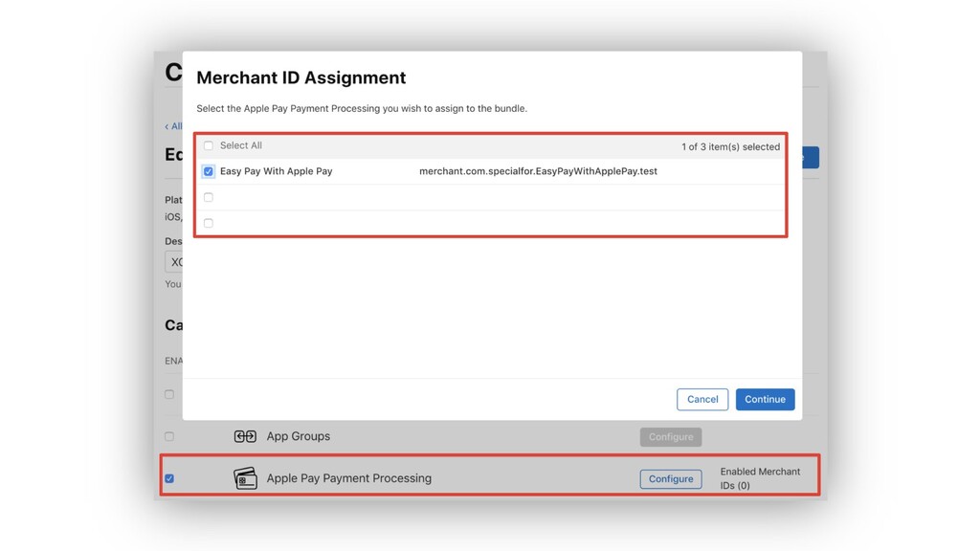Check the last empty merchant row checkbox
Viewport: 980px width, 551px height.
coord(208,223)
